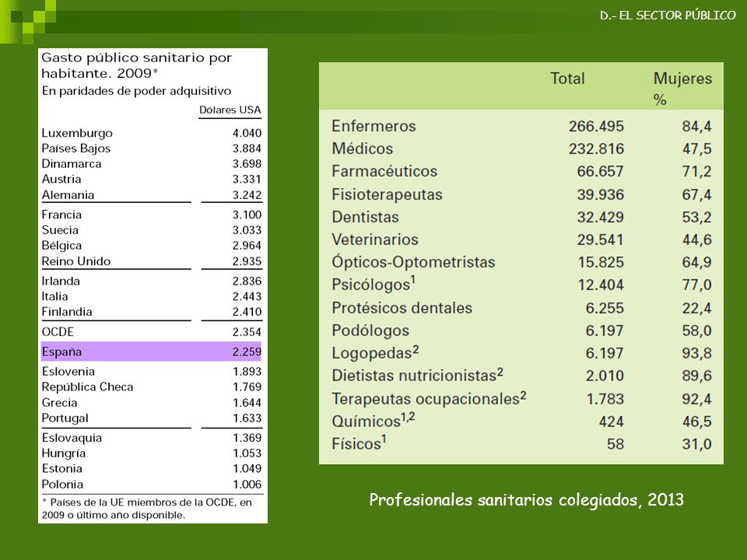This screenshot has height=560, width=747.
Task: Click the total '12.404'
Action: tap(600, 285)
